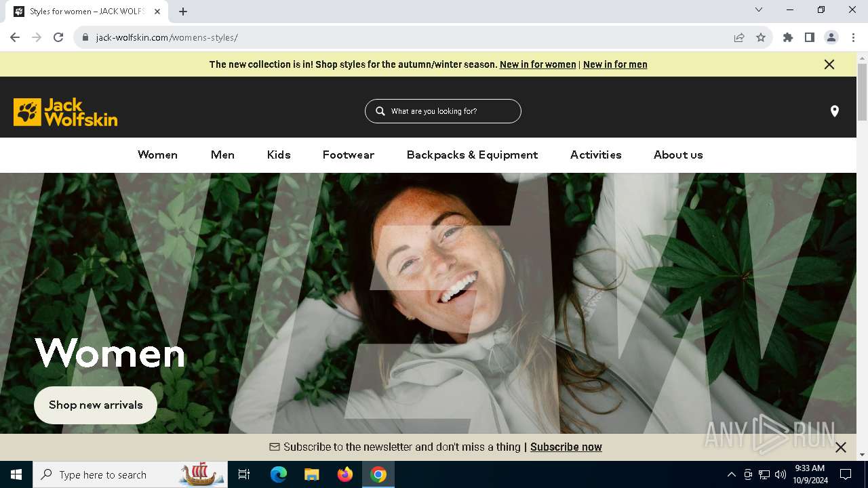Image resolution: width=868 pixels, height=488 pixels.
Task: Toggle the Chrome side panel
Action: click(x=810, y=37)
